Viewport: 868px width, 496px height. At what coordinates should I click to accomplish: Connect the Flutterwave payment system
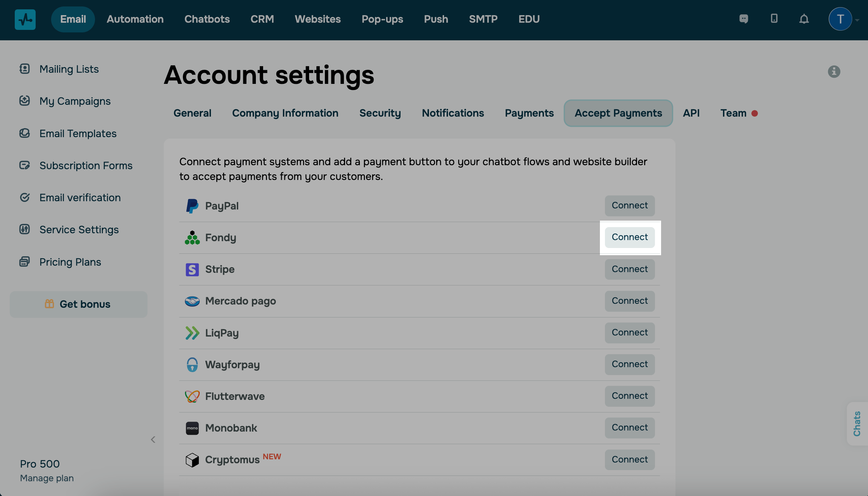630,396
